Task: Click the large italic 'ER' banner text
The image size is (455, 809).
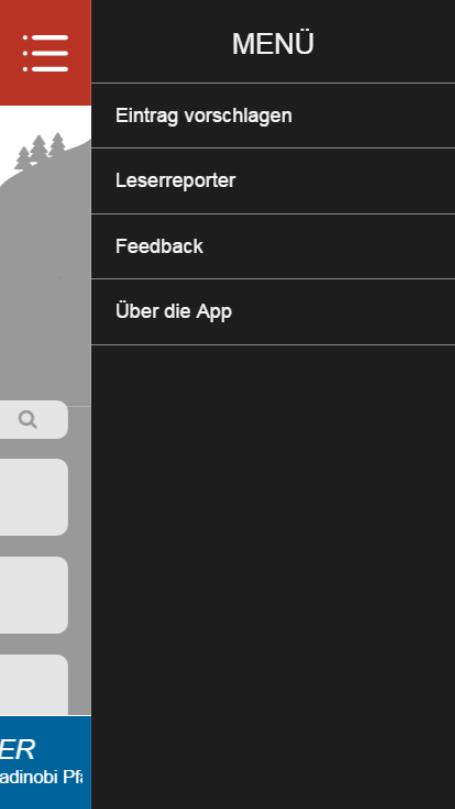Action: coord(18,750)
